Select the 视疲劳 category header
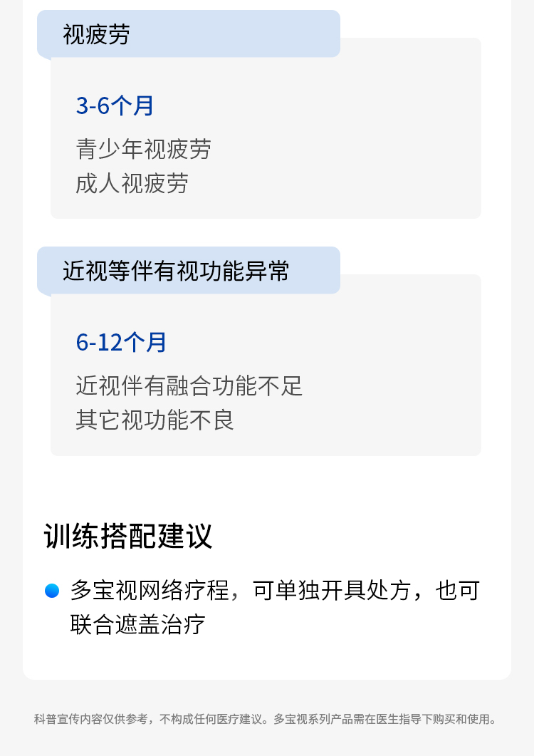 [x=97, y=34]
